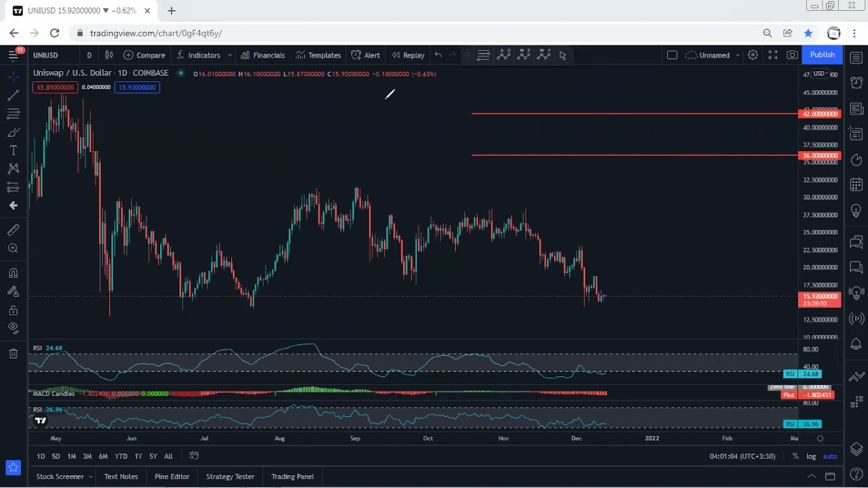868x488 pixels.
Task: Create an Alert
Action: coord(366,55)
